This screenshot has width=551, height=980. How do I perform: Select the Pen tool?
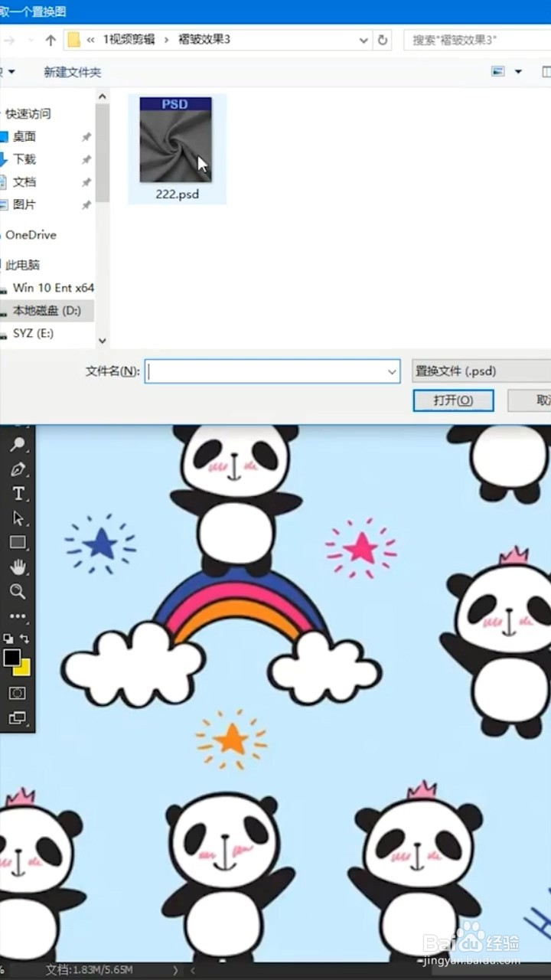pos(18,469)
